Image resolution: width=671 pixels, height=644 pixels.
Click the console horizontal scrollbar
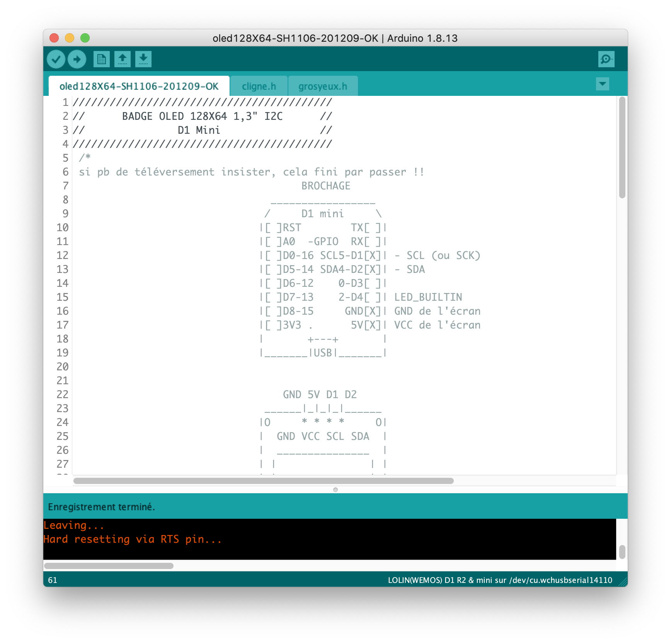point(109,566)
